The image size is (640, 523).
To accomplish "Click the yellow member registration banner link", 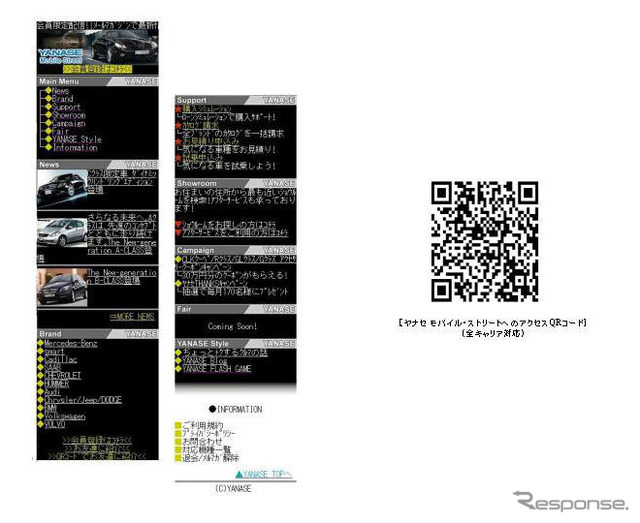I will (98, 69).
